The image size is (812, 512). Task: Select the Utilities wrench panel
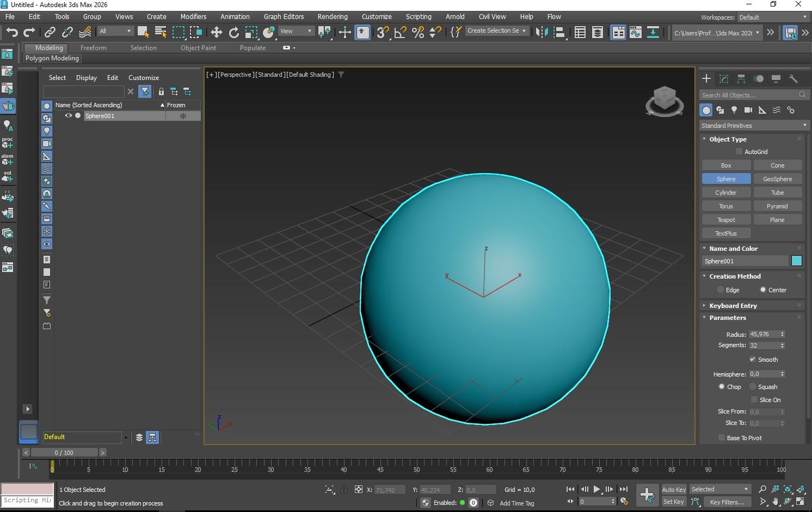click(x=793, y=78)
